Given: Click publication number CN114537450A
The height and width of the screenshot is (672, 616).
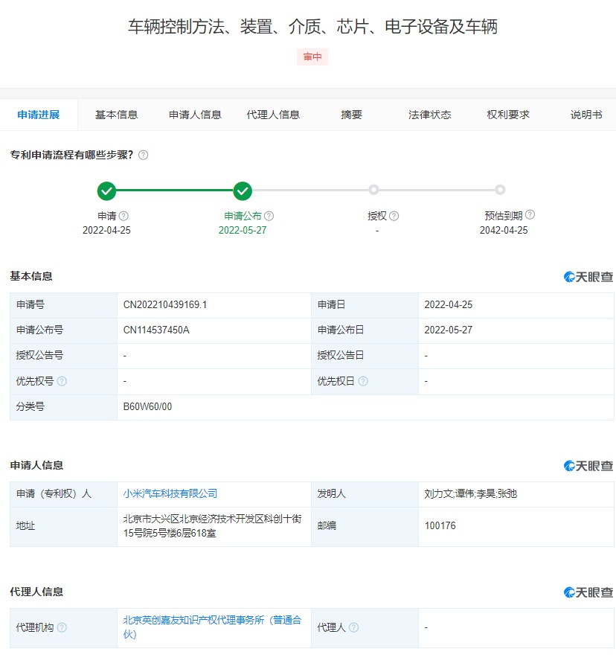Looking at the screenshot, I should tap(156, 330).
